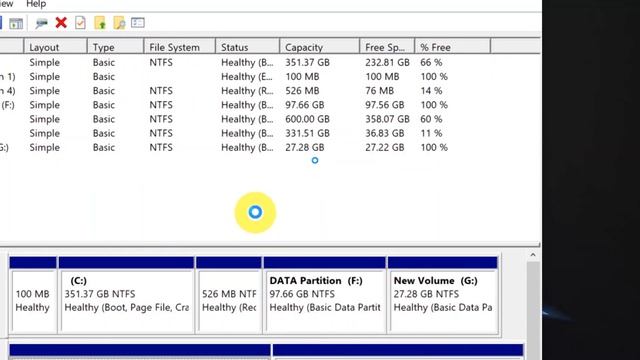Viewport: 640px width, 360px height.
Task: Click the scroll up arrow in disk pane
Action: tap(533, 255)
